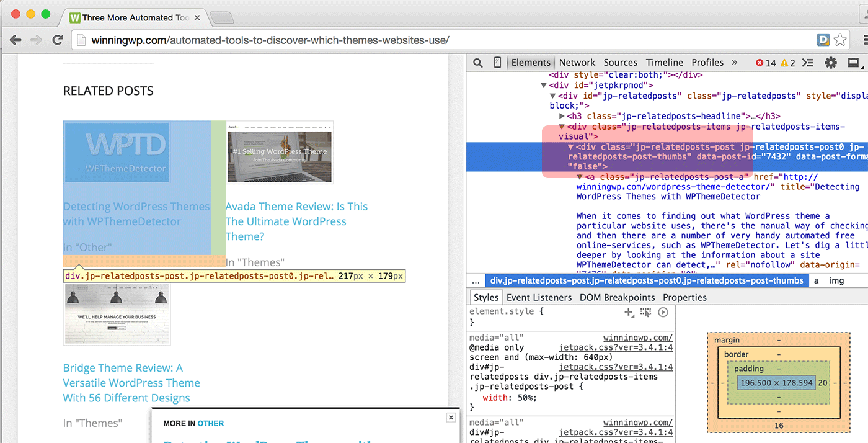Click the dock side icon in DevTools
This screenshot has width=868, height=443.
click(x=853, y=63)
